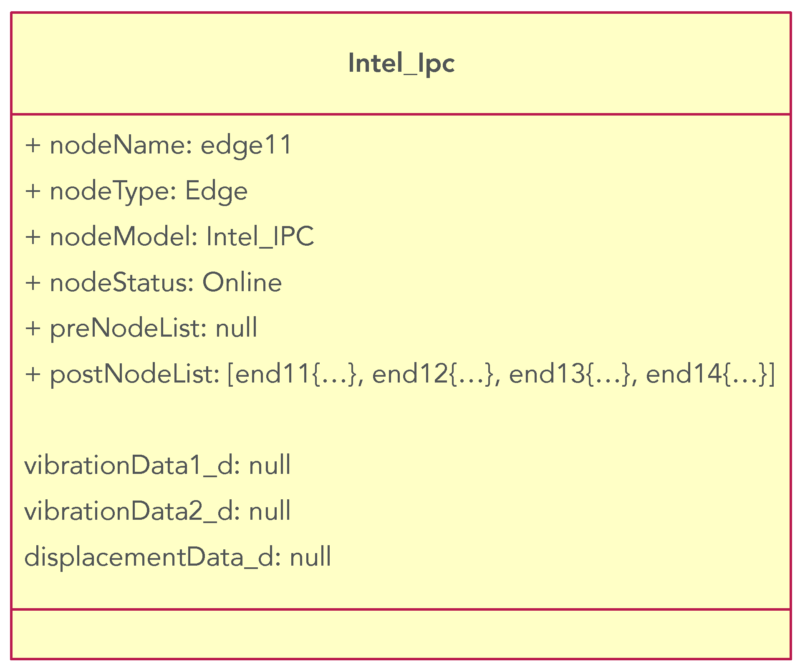Viewport: 800px width, 672px height.
Task: Select the postNodeList attribute label
Action: tap(134, 374)
